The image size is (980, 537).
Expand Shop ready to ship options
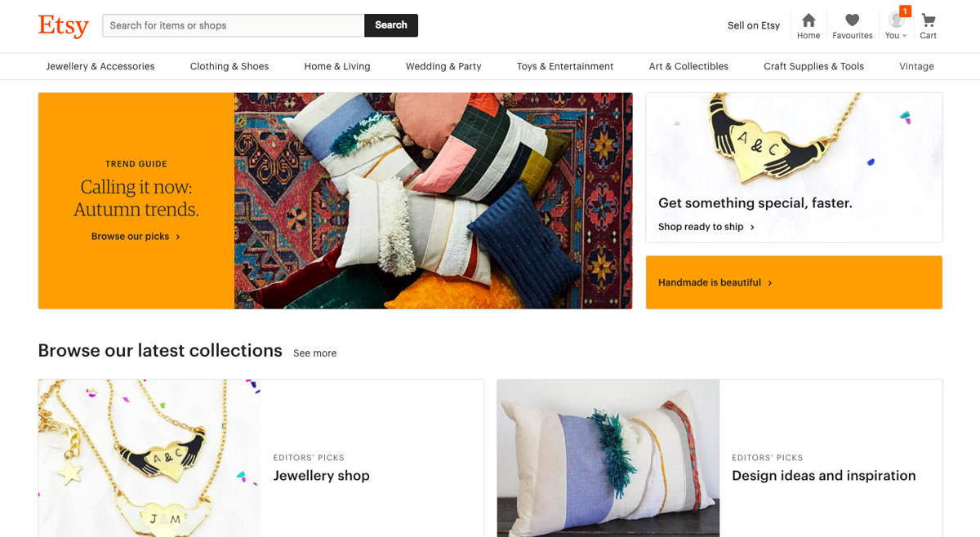pos(704,226)
